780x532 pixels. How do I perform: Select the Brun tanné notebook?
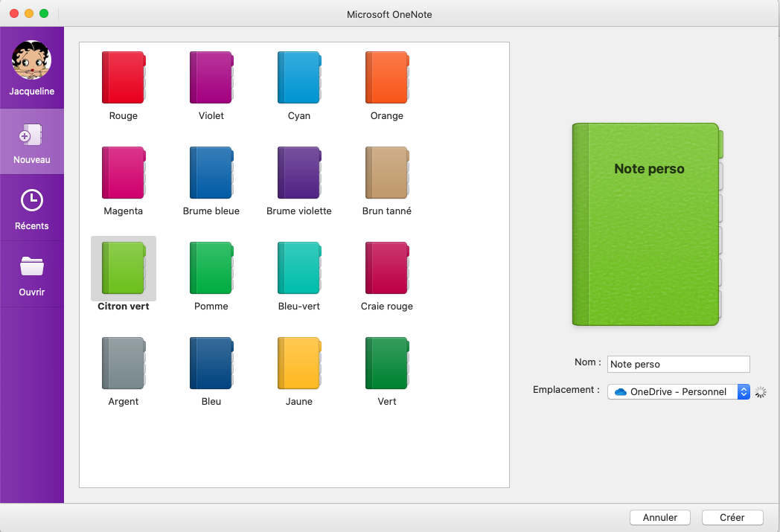(x=387, y=173)
